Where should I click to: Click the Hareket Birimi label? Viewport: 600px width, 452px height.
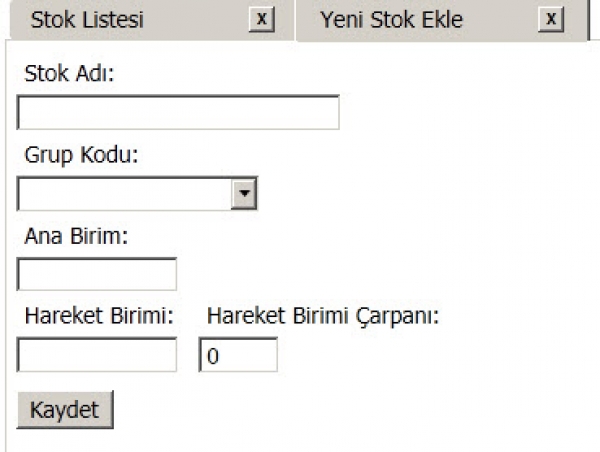(99, 316)
